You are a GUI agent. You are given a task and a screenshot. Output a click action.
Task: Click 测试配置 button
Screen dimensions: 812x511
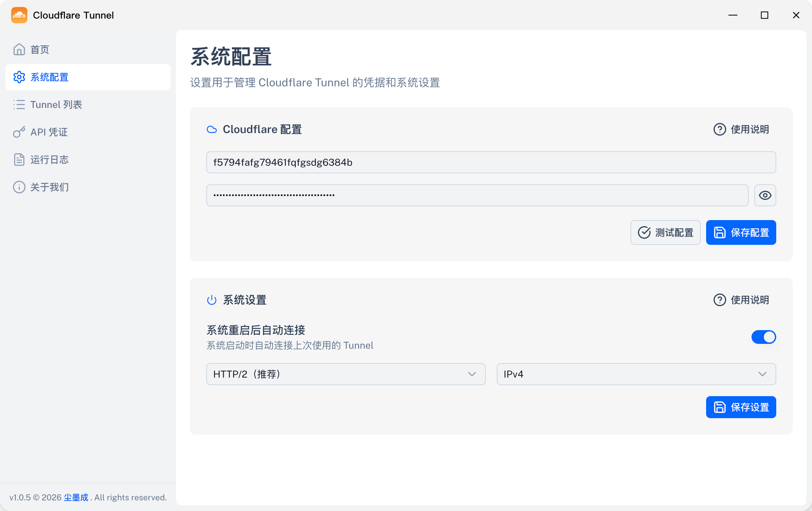coord(665,232)
